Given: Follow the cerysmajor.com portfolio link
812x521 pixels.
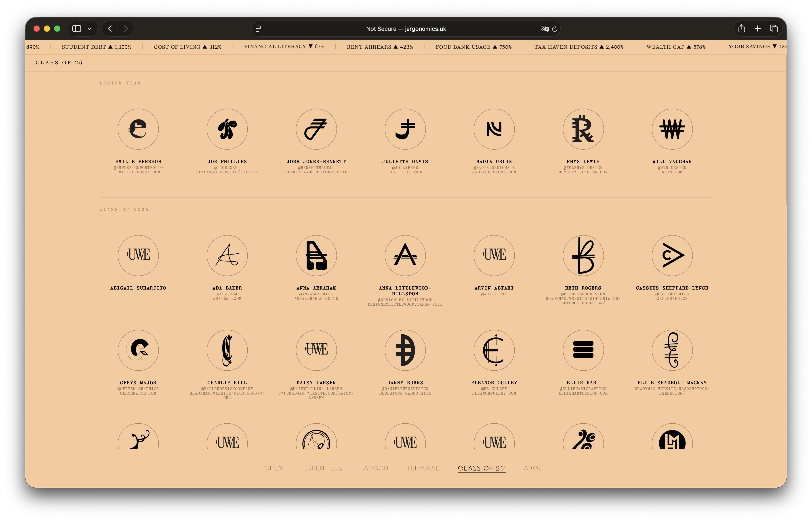Looking at the screenshot, I should 138,393.
